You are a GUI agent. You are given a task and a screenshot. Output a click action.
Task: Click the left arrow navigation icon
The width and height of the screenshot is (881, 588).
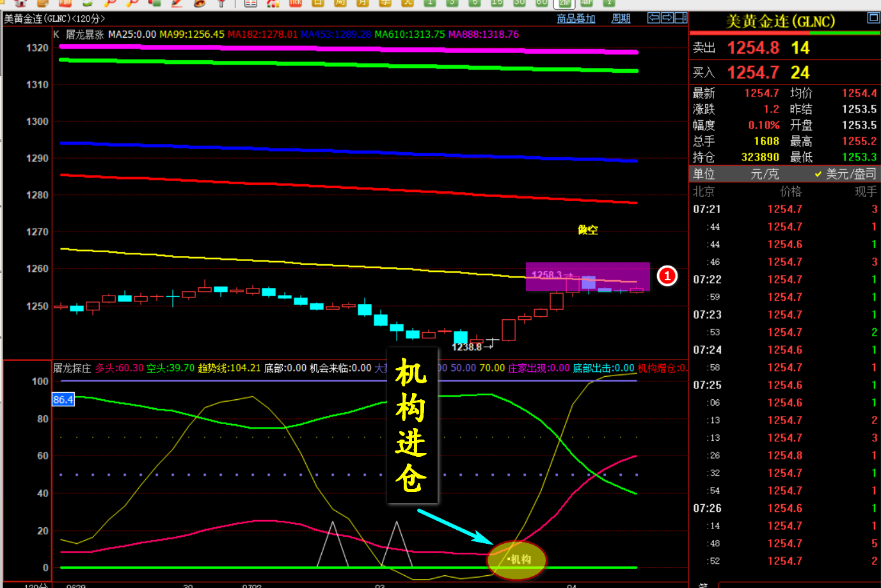point(654,18)
